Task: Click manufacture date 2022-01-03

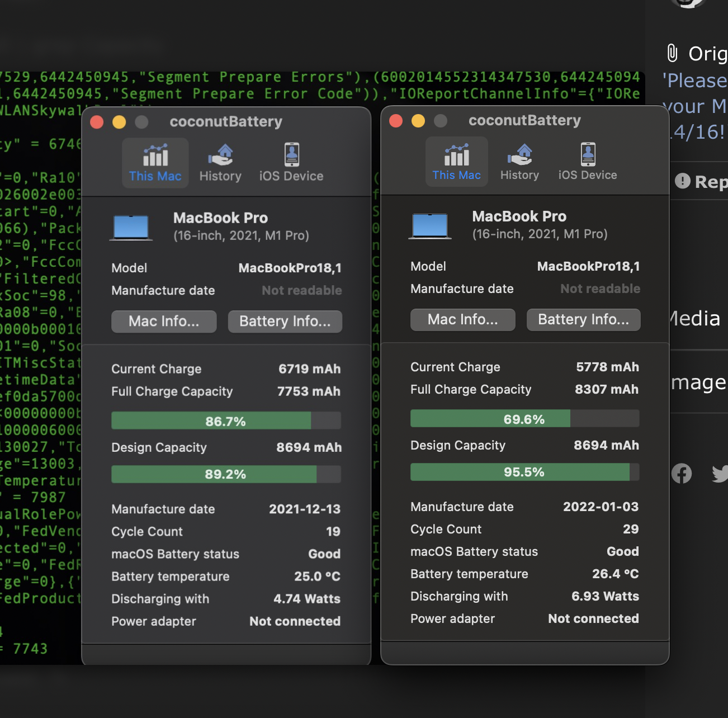Action: pos(601,507)
